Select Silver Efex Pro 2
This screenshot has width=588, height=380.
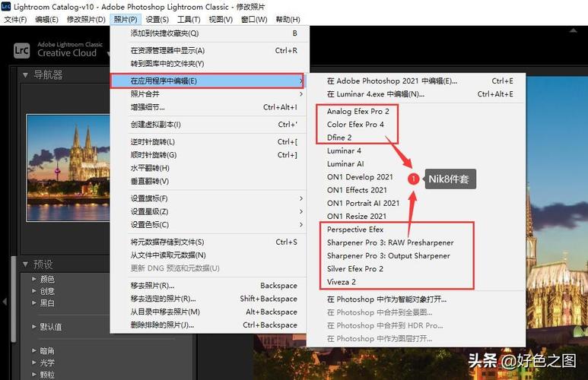point(416,269)
